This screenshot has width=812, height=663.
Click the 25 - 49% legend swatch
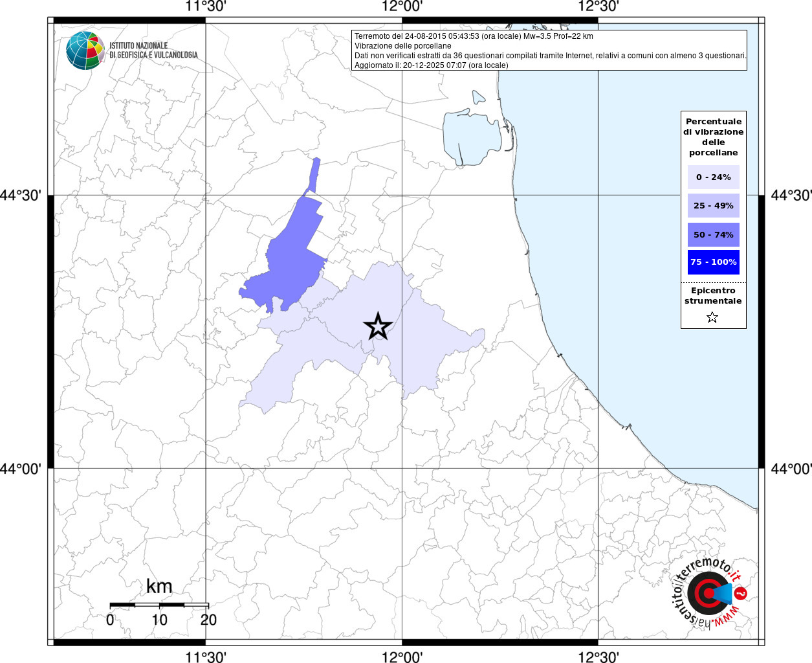tap(714, 205)
